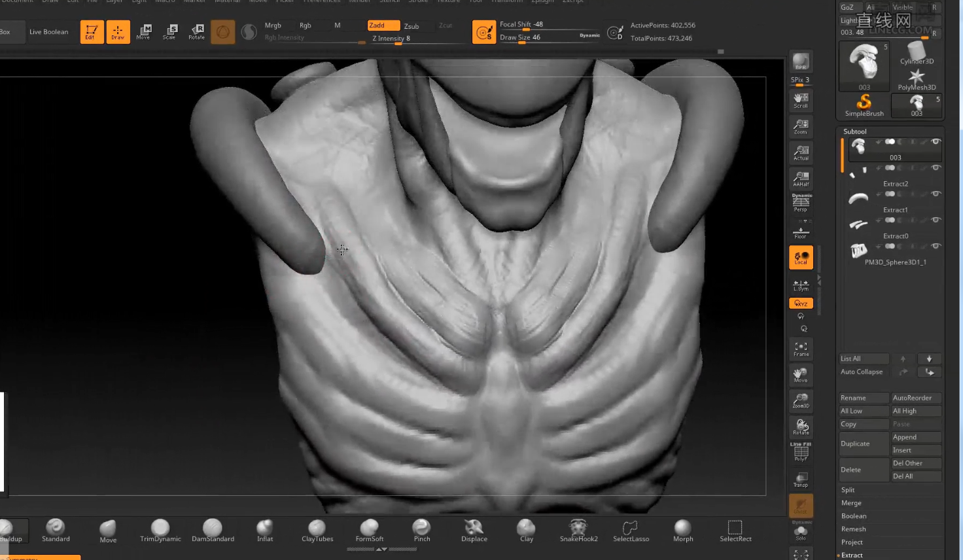Toggle Local transformations button
The image size is (963, 560).
click(801, 257)
